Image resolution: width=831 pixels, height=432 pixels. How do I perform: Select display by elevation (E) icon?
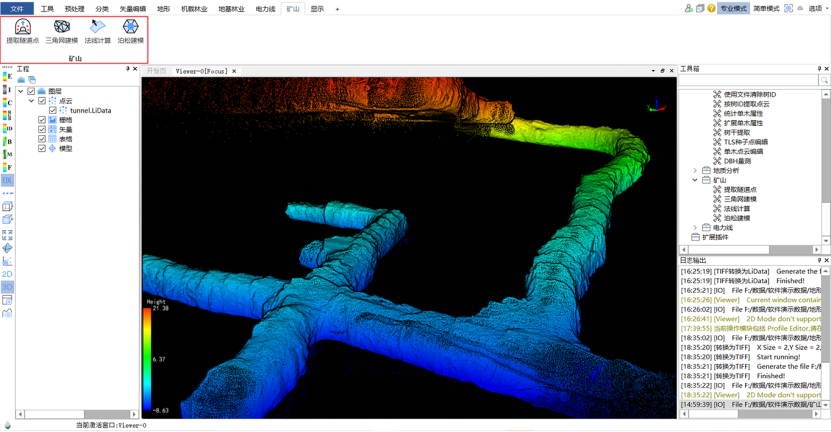(7, 76)
